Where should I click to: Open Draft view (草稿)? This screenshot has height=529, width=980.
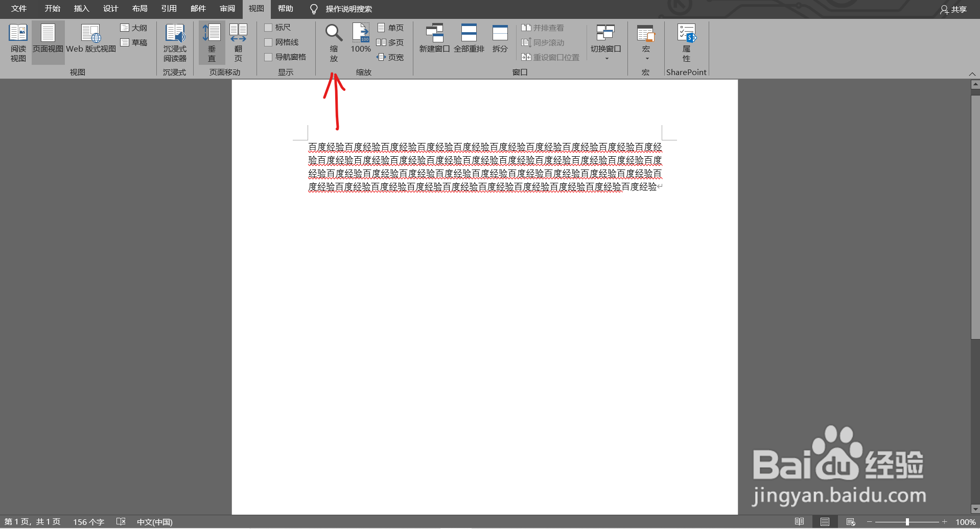[x=134, y=42]
